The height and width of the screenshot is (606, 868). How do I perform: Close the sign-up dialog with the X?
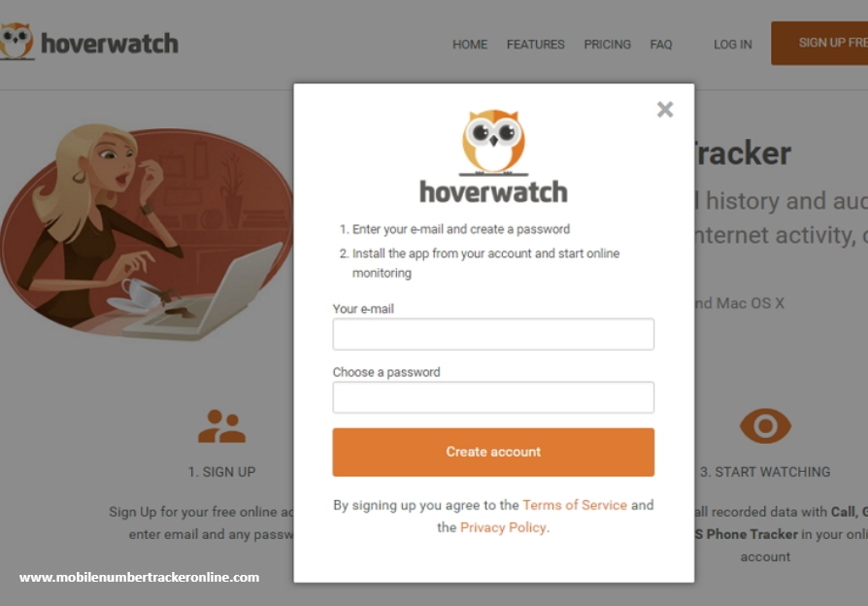click(665, 110)
